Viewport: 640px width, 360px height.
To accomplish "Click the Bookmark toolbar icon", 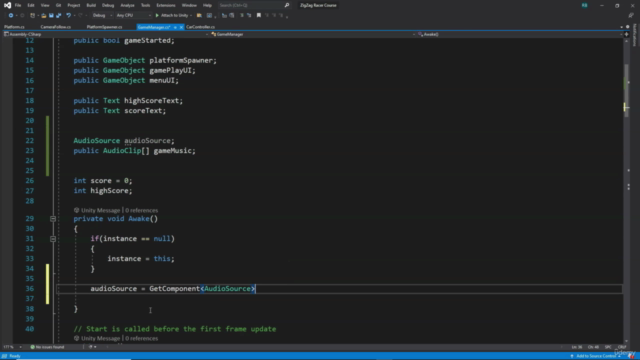I will pyautogui.click(x=259, y=16).
